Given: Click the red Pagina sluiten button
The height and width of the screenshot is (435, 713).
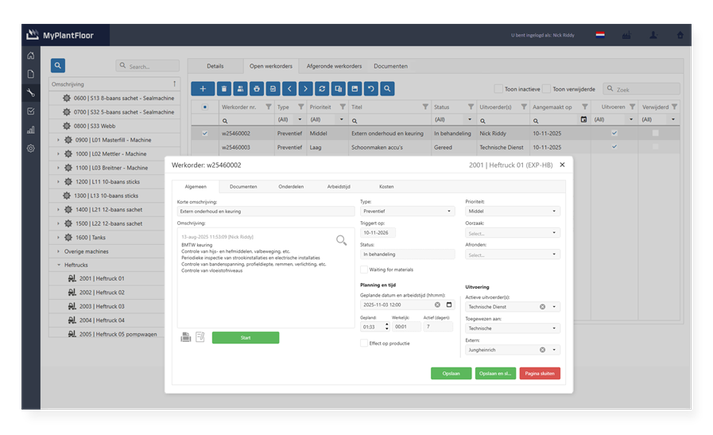Looking at the screenshot, I should [540, 373].
